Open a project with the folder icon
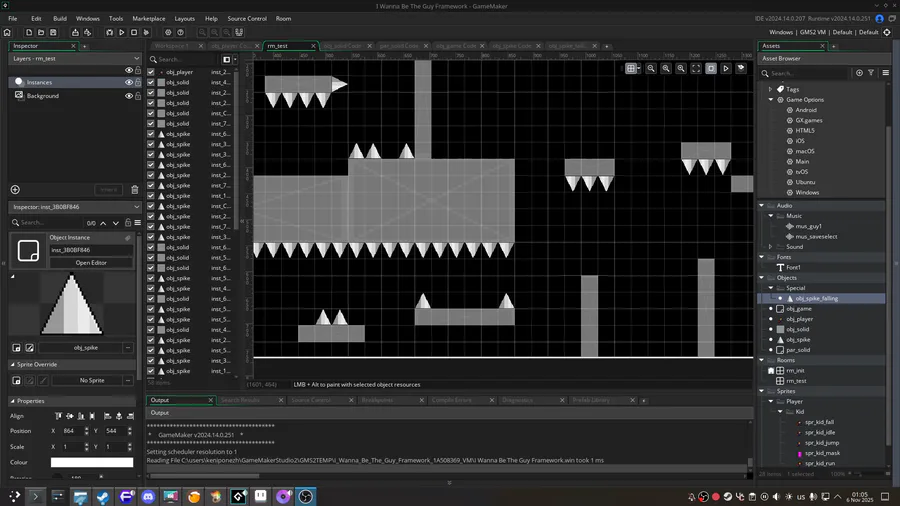Image resolution: width=900 pixels, height=506 pixels. tap(41, 33)
